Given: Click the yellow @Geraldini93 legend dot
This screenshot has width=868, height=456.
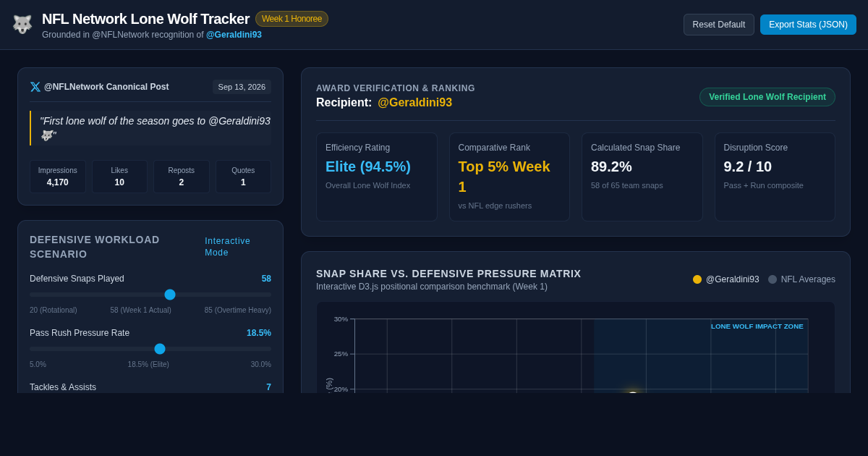Looking at the screenshot, I should [x=697, y=279].
